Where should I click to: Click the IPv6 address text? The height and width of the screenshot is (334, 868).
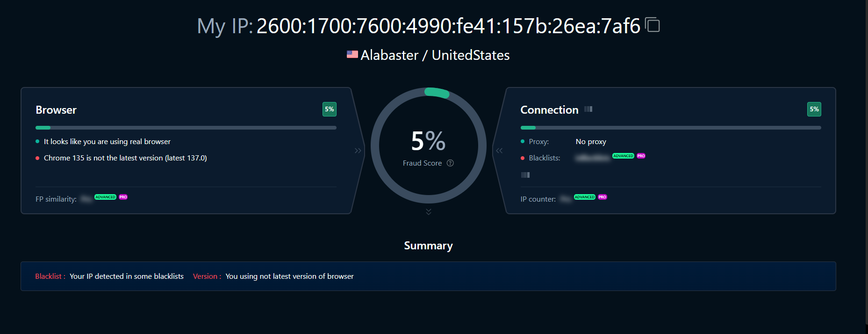(448, 26)
